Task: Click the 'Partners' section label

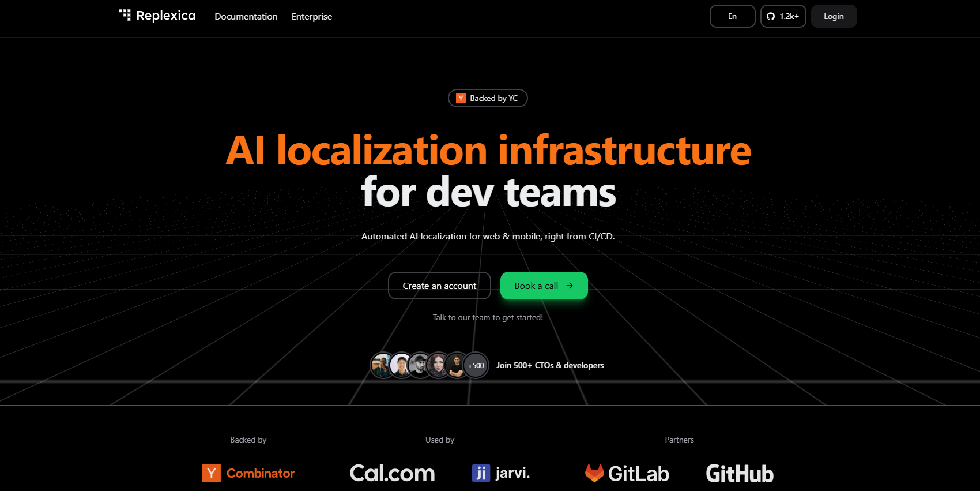Action: coord(679,440)
